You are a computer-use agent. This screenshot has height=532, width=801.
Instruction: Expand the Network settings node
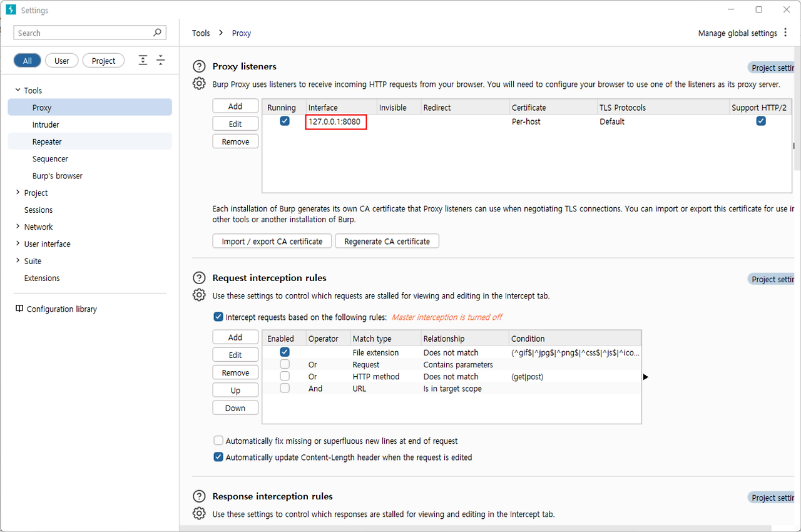18,227
